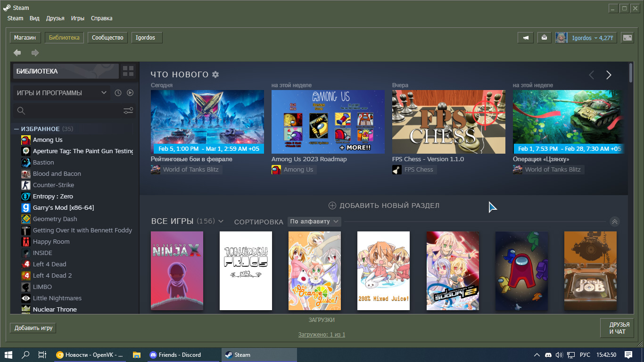Open advanced library filter settings icon
644x362 pixels.
128,111
